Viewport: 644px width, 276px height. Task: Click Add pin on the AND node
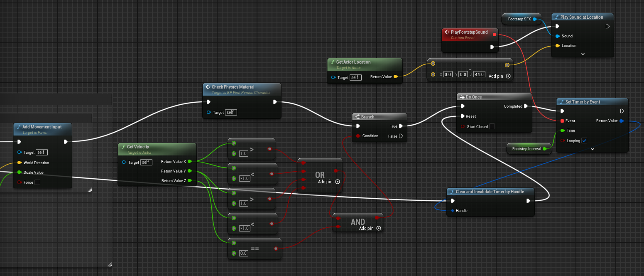pos(378,228)
